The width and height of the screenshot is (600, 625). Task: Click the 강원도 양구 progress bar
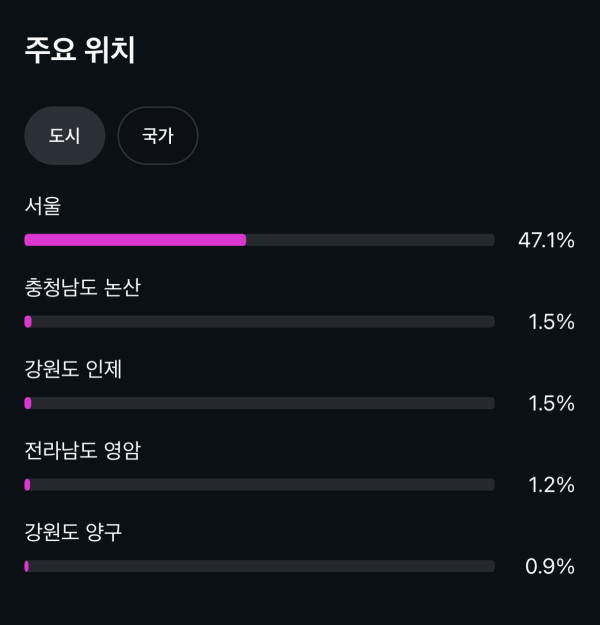coord(260,566)
